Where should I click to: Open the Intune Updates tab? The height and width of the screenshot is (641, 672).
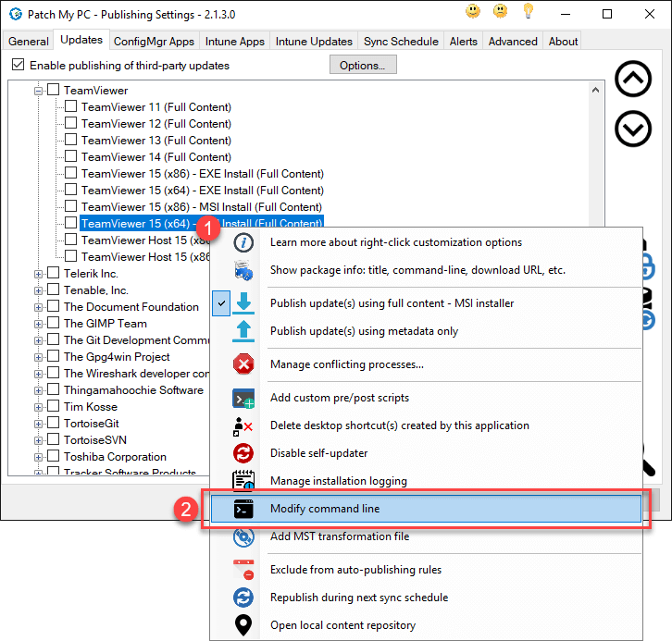(x=314, y=42)
